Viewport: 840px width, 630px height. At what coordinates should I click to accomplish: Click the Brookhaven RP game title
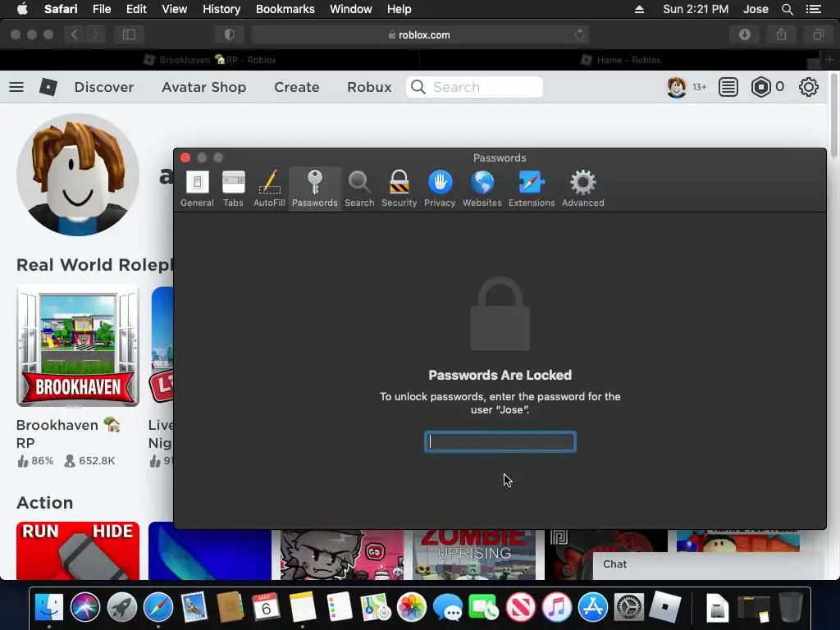click(x=68, y=434)
